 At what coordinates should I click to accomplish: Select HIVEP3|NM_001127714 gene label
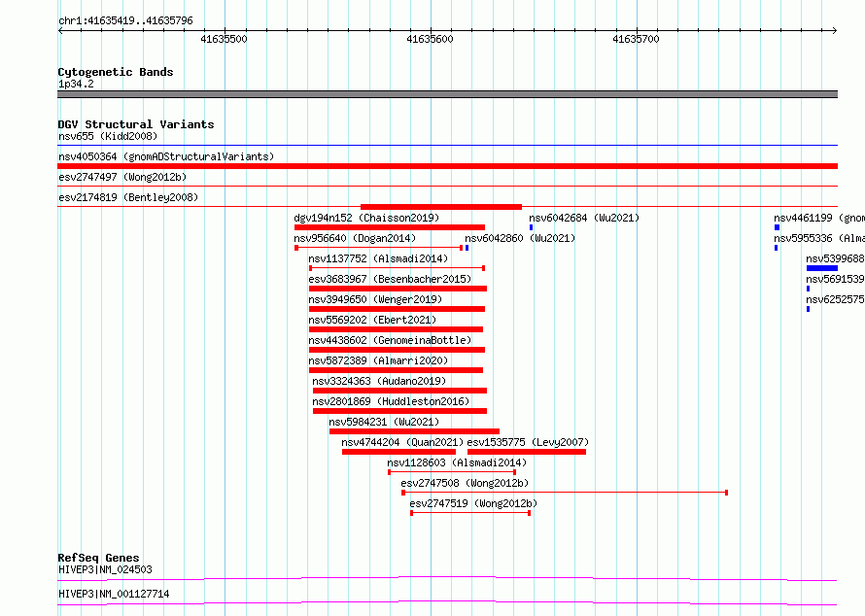click(x=114, y=594)
